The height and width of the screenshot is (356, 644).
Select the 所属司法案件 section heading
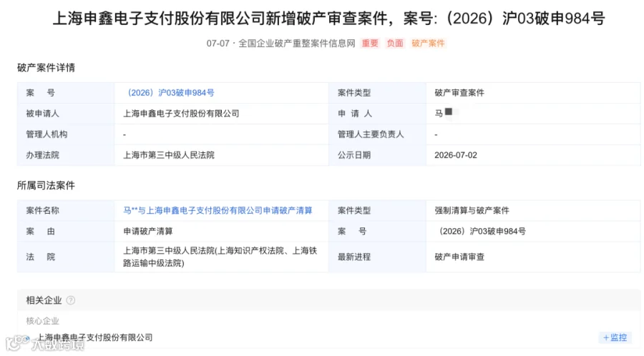tap(46, 185)
